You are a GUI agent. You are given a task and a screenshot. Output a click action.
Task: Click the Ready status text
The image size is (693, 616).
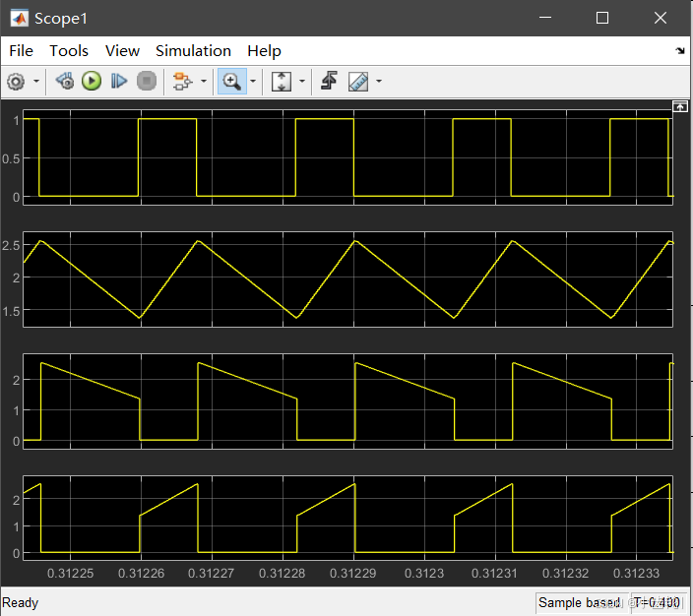(x=21, y=603)
